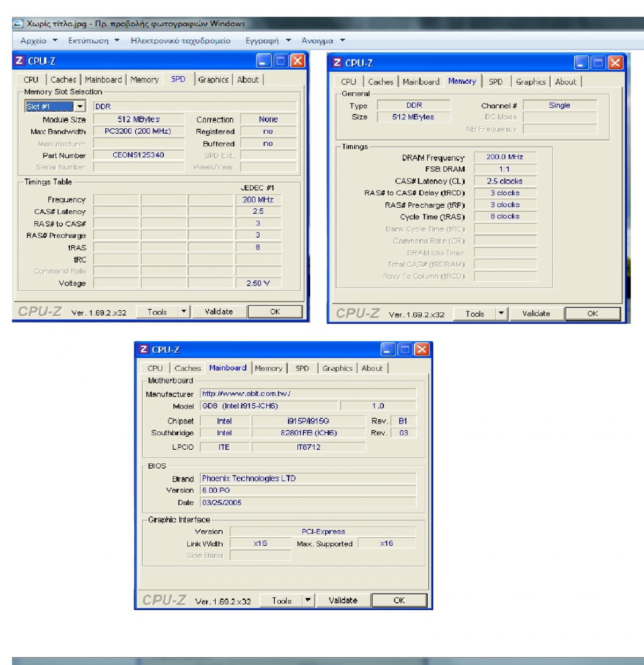This screenshot has width=644, height=665.
Task: Click the CAS# Latency 2.5 clocks value
Action: (x=505, y=181)
